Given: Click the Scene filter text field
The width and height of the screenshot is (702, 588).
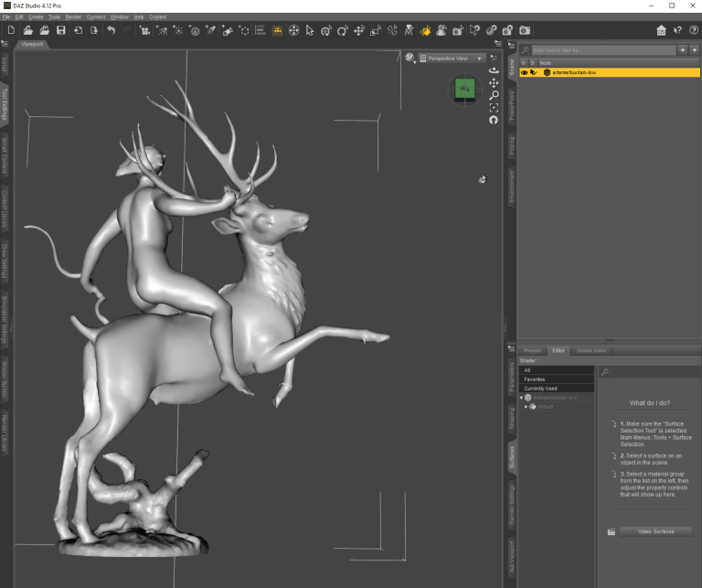Looking at the screenshot, I should (604, 50).
